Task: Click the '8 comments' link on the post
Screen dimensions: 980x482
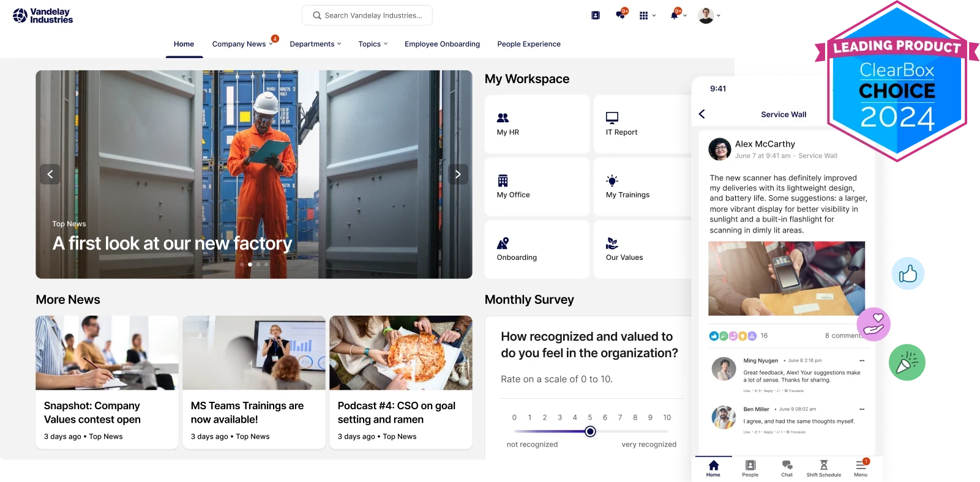Action: (x=843, y=336)
